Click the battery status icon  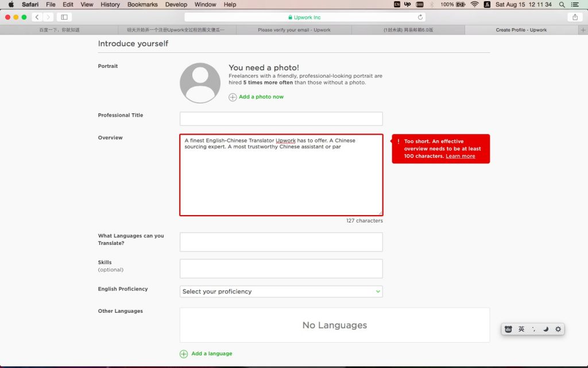pyautogui.click(x=461, y=5)
